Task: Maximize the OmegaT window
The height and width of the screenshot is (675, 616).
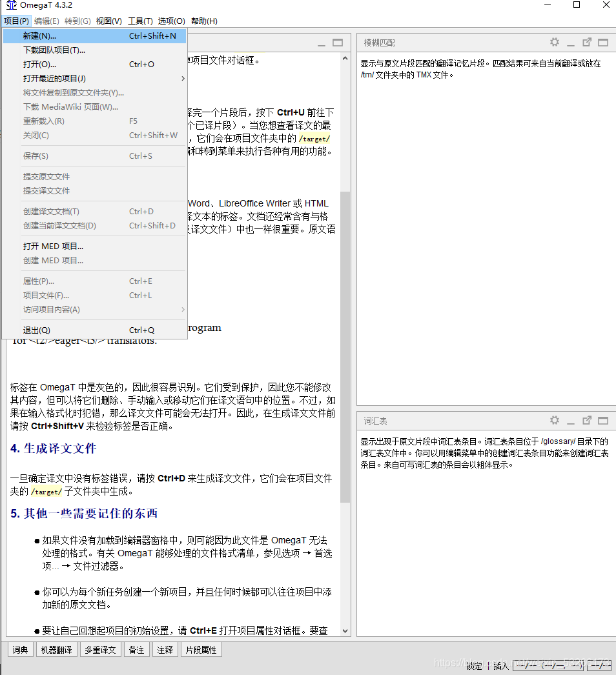Action: click(577, 5)
